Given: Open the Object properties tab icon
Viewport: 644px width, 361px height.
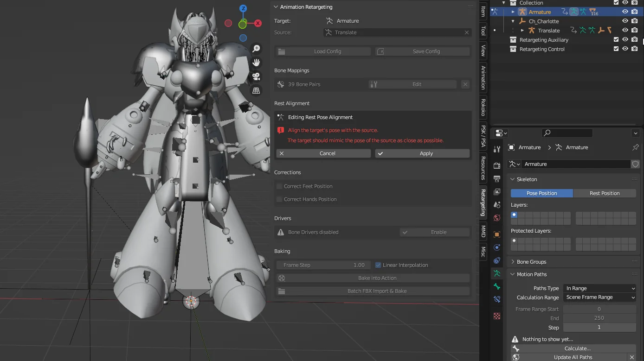Looking at the screenshot, I should [x=497, y=234].
